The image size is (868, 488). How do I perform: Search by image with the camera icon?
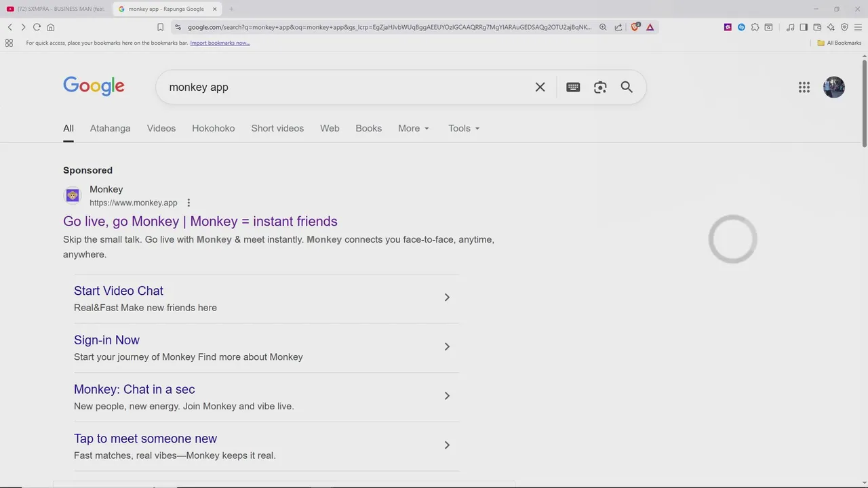pyautogui.click(x=600, y=87)
